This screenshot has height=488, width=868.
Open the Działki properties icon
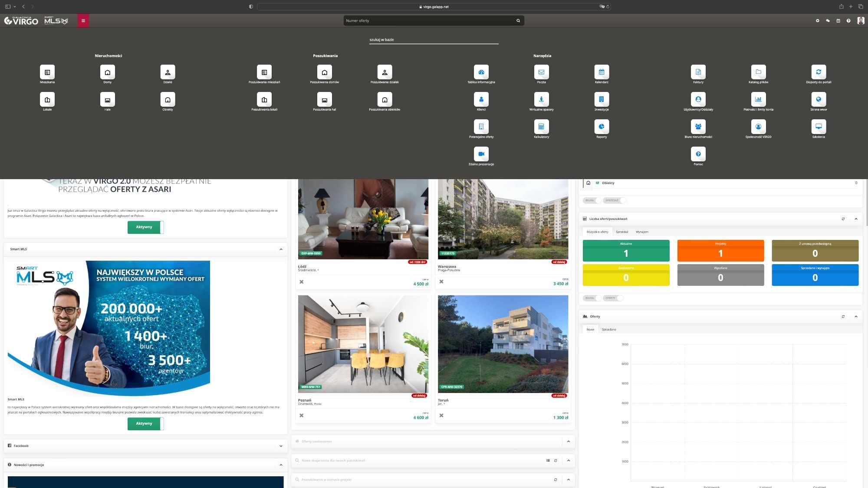pyautogui.click(x=168, y=72)
